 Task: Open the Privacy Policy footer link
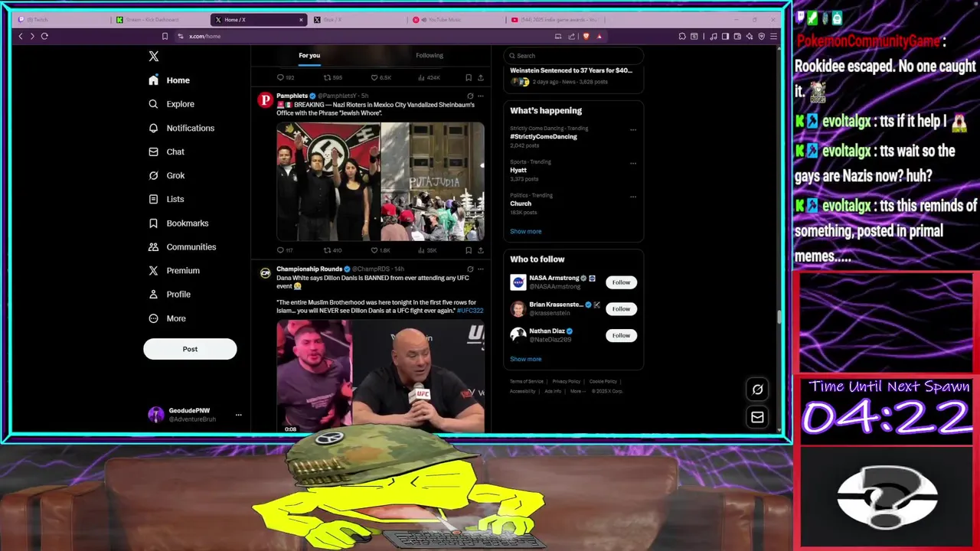click(x=567, y=381)
